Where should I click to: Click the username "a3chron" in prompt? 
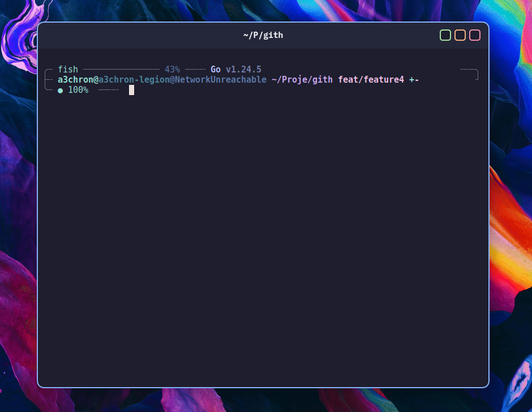[75, 80]
